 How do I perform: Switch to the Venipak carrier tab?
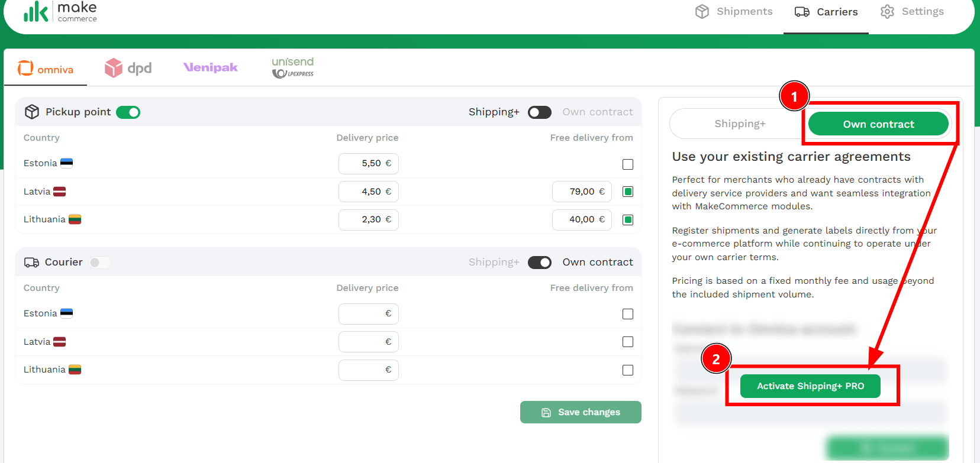point(210,67)
